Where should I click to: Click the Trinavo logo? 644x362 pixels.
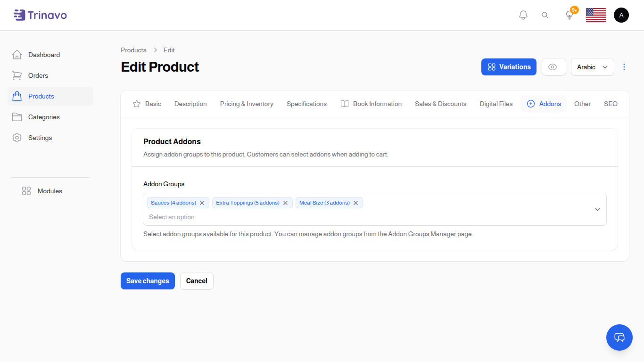point(40,15)
